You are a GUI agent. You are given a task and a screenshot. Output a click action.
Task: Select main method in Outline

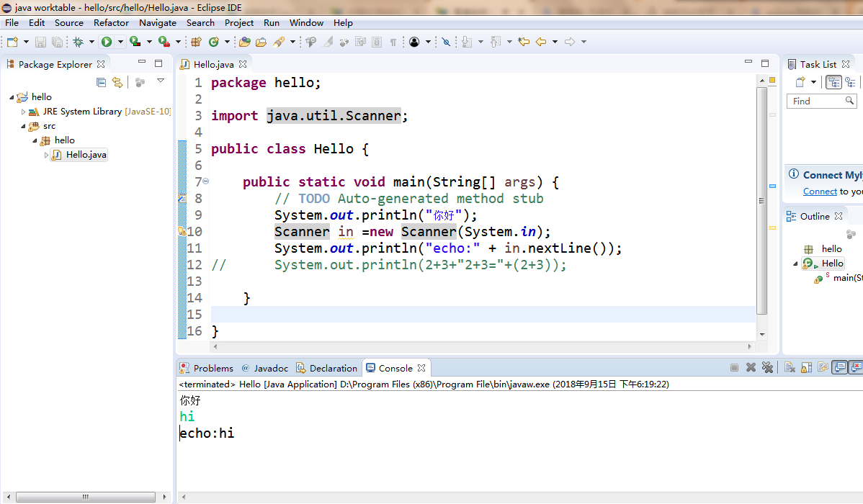coord(839,279)
